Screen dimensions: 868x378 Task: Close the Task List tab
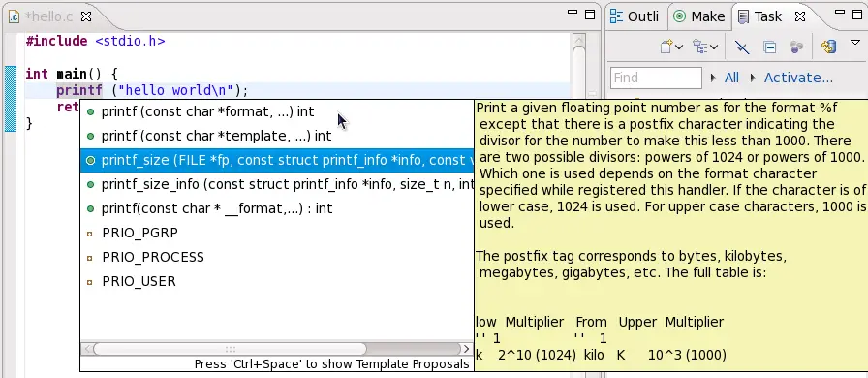(x=800, y=16)
